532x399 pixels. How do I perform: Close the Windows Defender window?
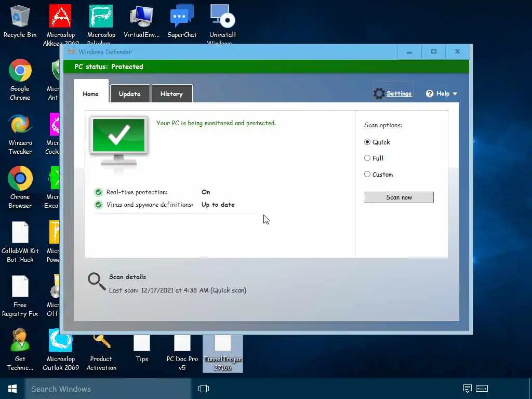click(x=457, y=52)
